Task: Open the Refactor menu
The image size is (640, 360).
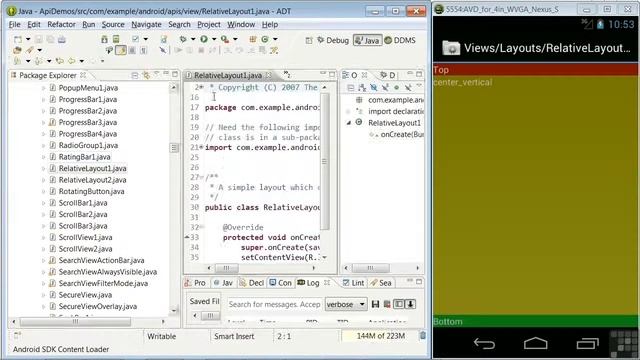Action: point(61,24)
